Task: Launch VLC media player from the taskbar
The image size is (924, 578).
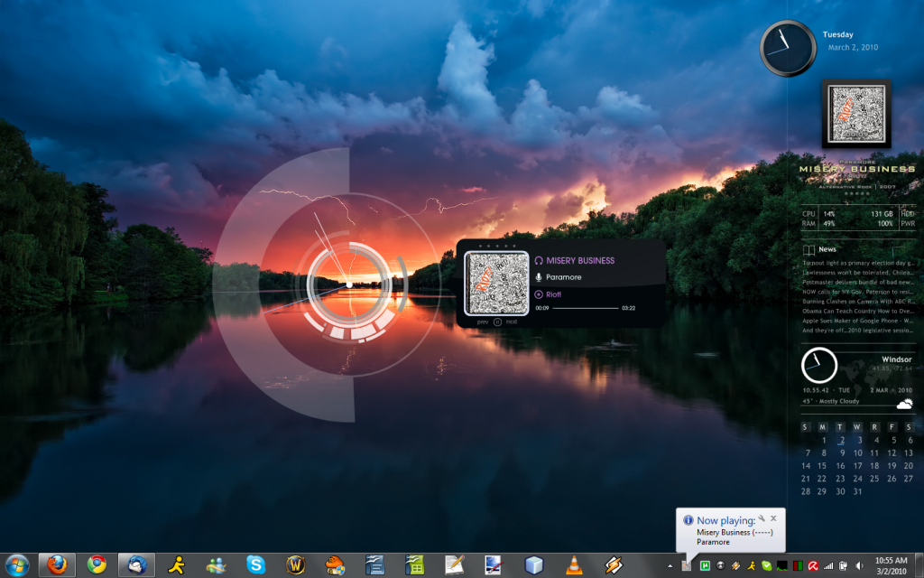Action: tap(573, 565)
